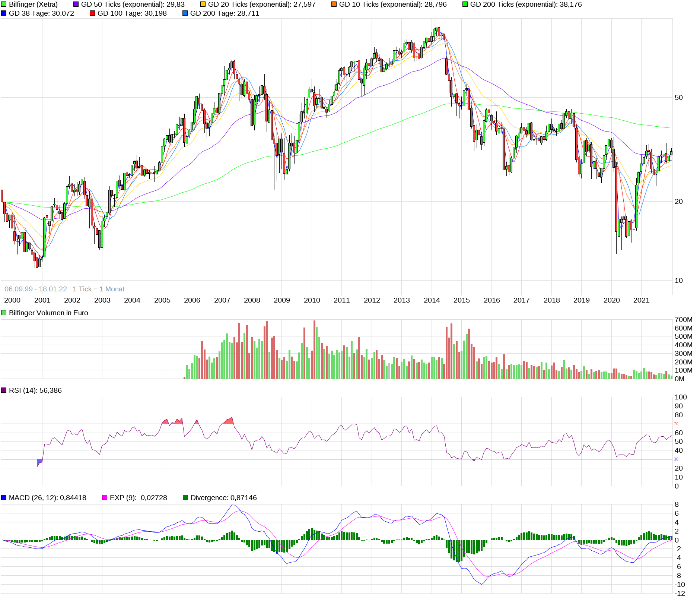Click the 1 Tick = 1 Monat label
Viewport: 700px width, 601px height.
tap(99, 289)
